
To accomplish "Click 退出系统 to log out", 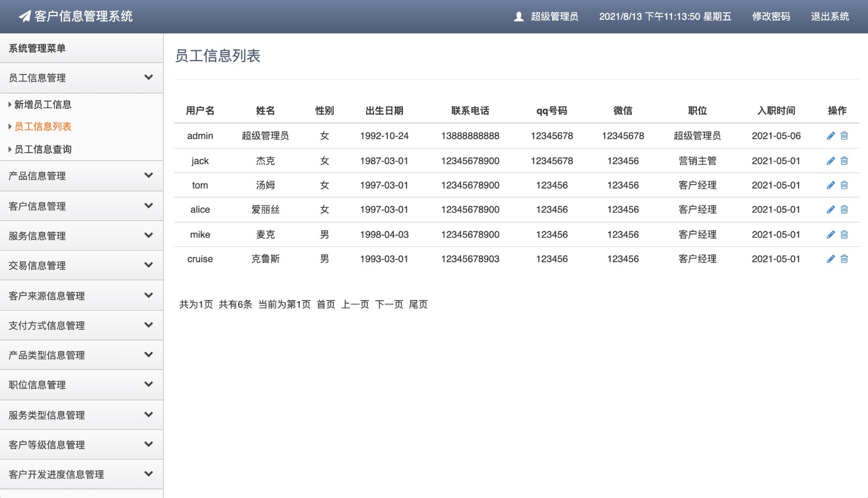I will (830, 17).
